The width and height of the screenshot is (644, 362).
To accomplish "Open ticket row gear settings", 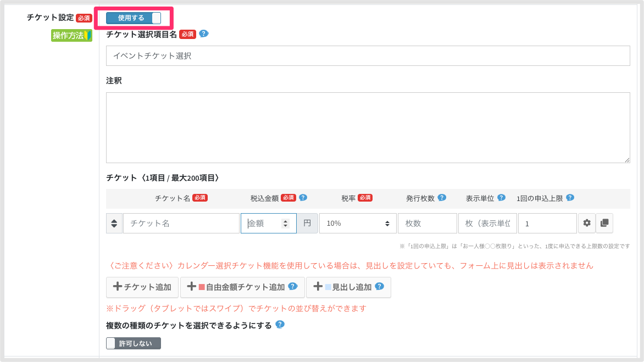I will (587, 223).
